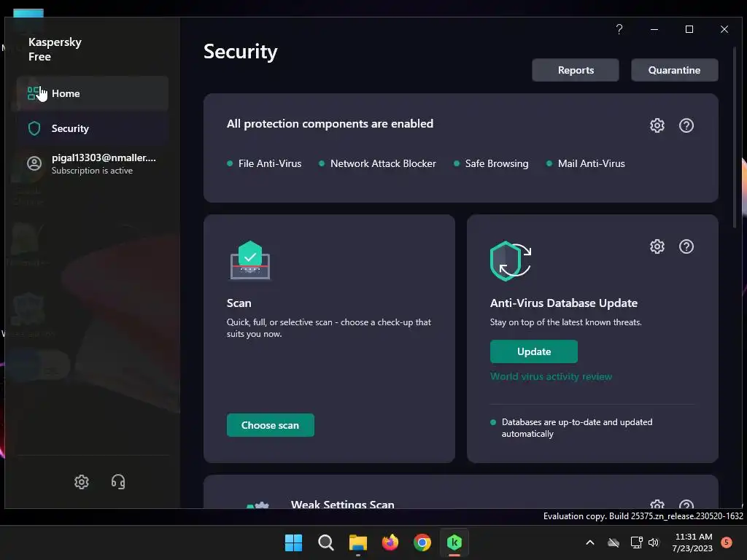Select the Security sidebar item
747x560 pixels.
(93, 128)
